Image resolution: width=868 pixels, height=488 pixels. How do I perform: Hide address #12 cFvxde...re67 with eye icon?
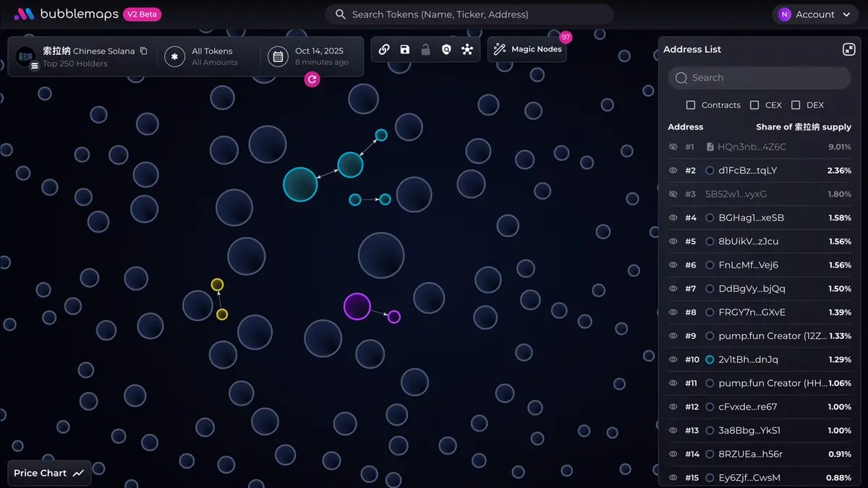673,406
